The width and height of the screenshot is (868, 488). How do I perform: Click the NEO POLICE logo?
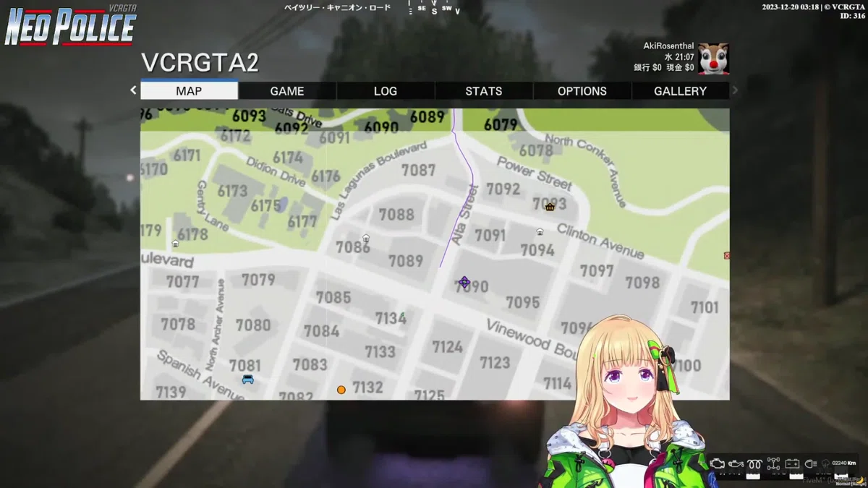[x=70, y=25]
